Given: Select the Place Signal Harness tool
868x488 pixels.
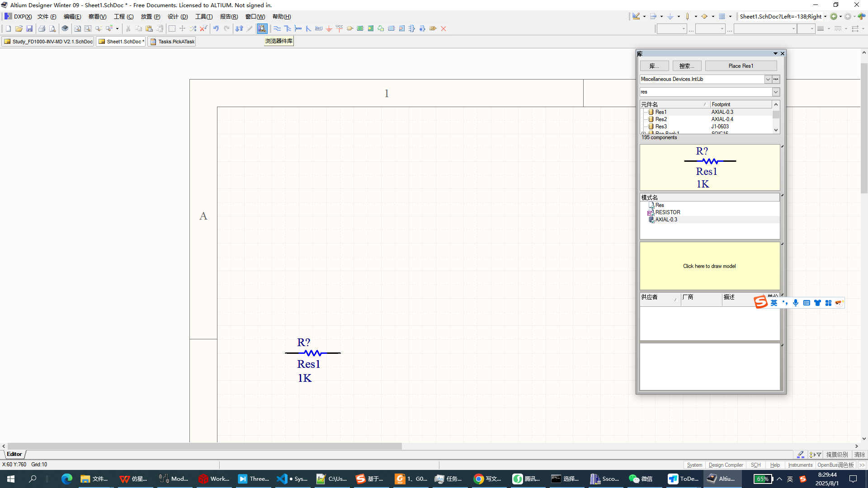Looking at the screenshot, I should 298,28.
